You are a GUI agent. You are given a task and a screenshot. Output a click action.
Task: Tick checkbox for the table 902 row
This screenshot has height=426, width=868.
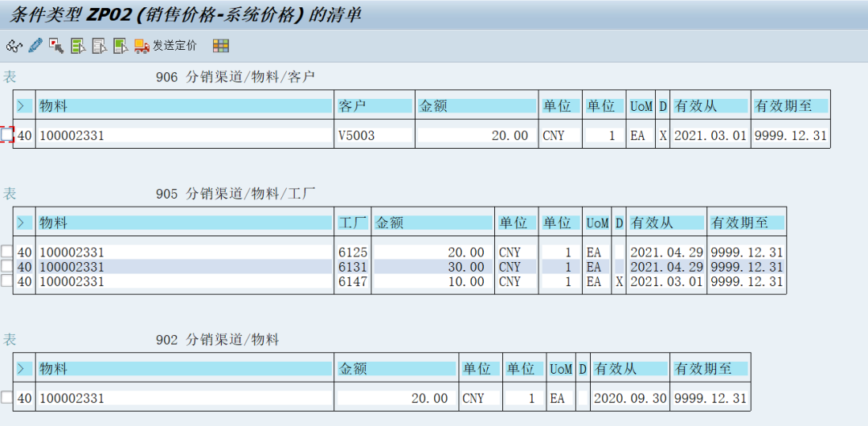click(6, 397)
